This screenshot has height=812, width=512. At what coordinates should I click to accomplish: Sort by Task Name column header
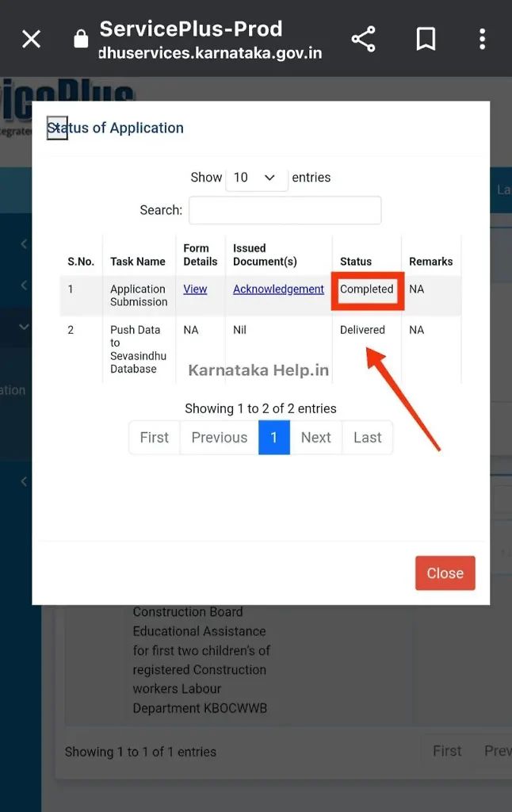138,262
